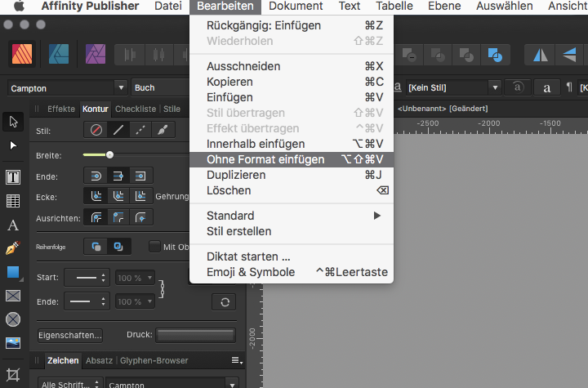Click the paragraph pilcrow icon

[x=569, y=87]
